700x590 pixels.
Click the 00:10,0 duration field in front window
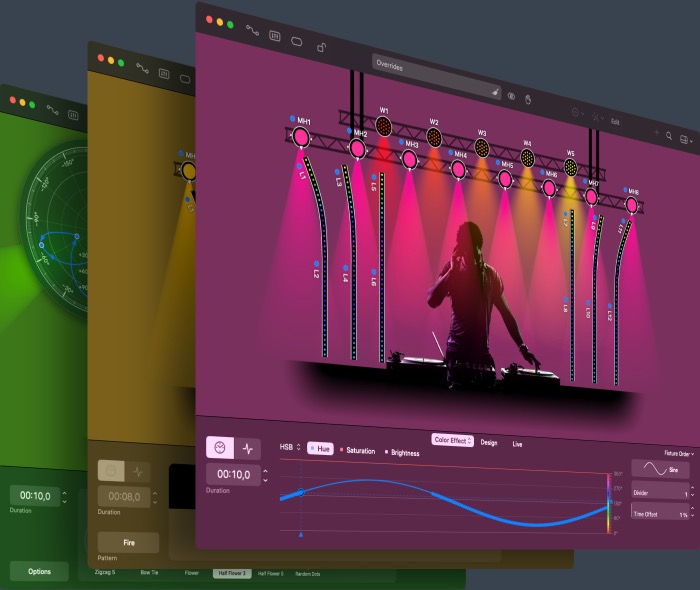tap(233, 474)
